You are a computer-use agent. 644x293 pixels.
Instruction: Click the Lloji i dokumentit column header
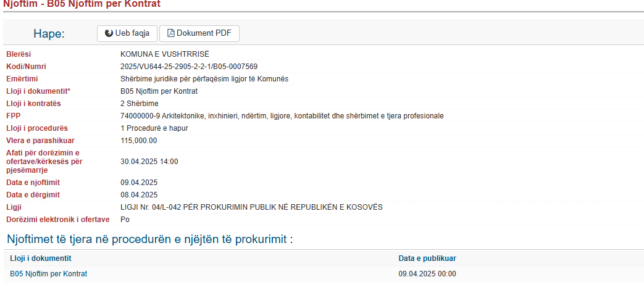(41, 258)
